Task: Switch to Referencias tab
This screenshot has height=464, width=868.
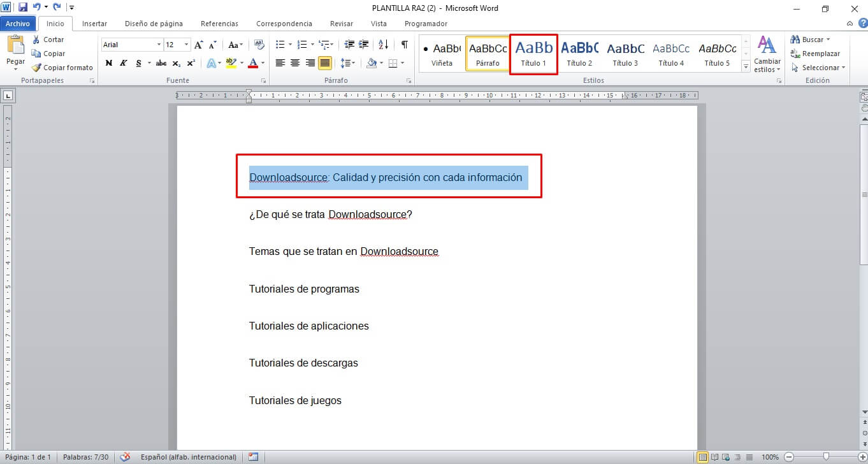Action: coord(219,24)
